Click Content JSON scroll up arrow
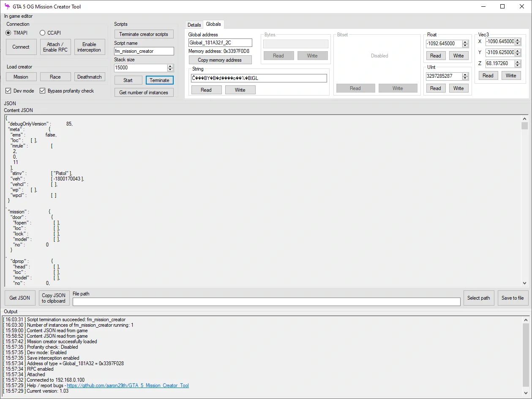 (525, 119)
